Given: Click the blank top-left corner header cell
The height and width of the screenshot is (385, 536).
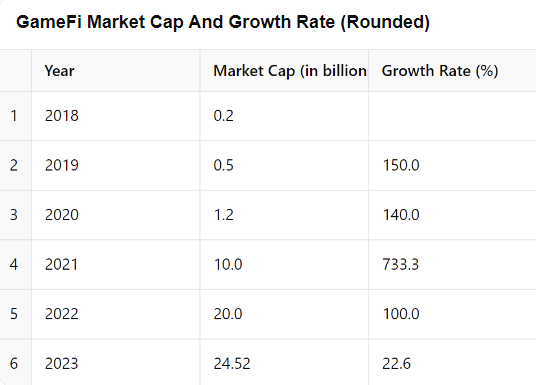Looking at the screenshot, I should (15, 71).
